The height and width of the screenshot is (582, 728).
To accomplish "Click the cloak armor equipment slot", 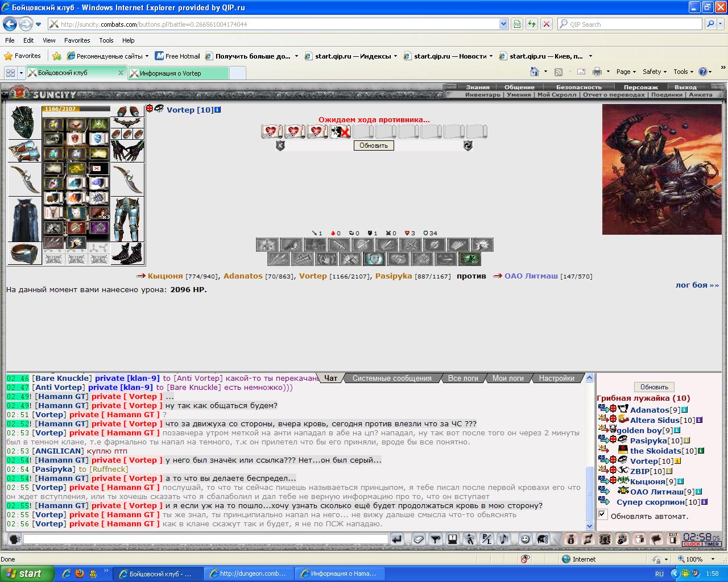I will [24, 219].
